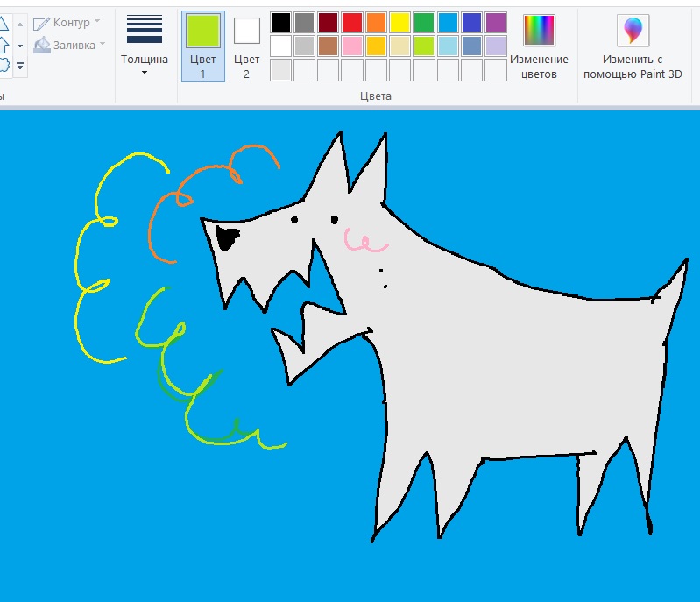Choose the yellow palette swatch
Image resolution: width=700 pixels, height=602 pixels.
pos(400,22)
